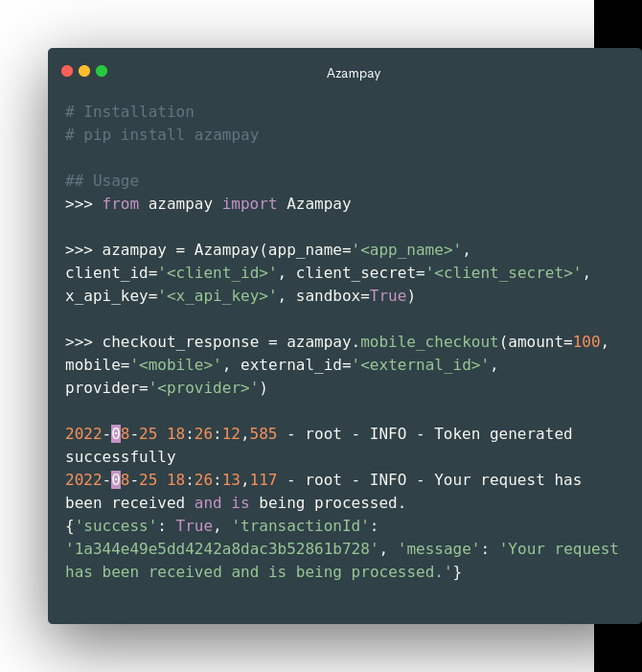Click the '<provider>' string placeholder
Image resolution: width=642 pixels, height=672 pixels.
point(203,388)
